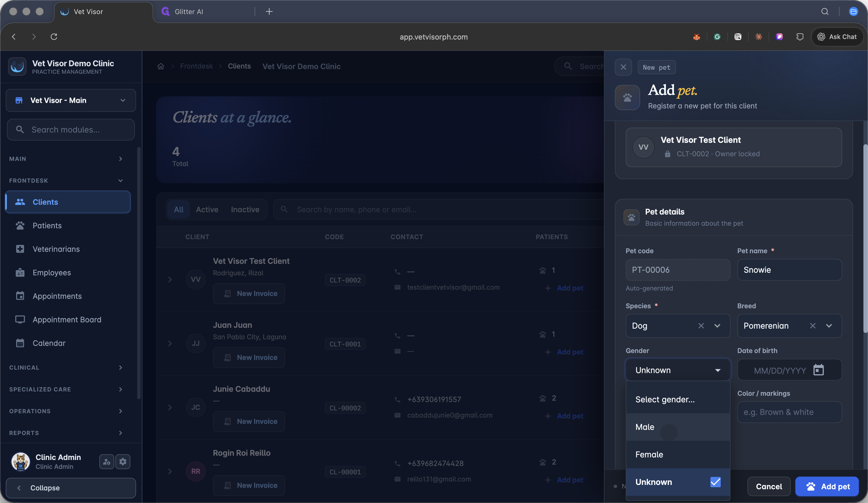Viewport: 868px width, 503px height.
Task: Open the Grammarly extension icon
Action: 717,36
